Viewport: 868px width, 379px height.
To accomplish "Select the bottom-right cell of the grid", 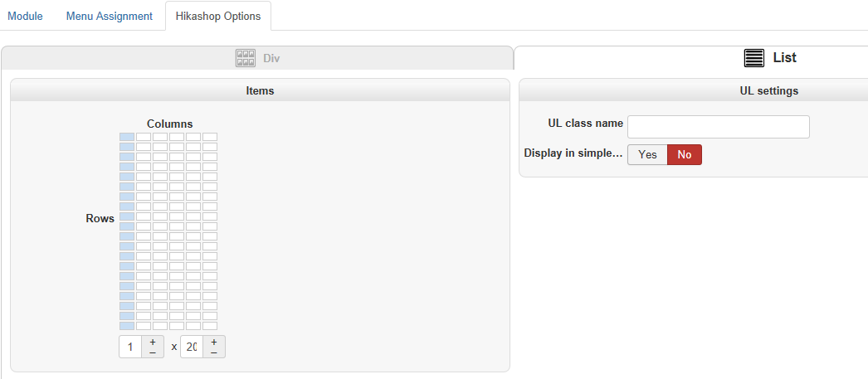I will click(210, 326).
